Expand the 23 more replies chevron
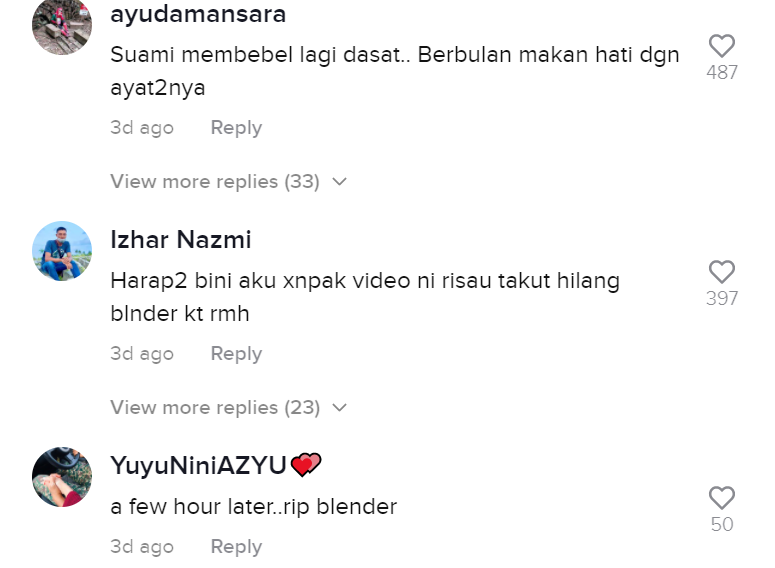 pos(340,407)
